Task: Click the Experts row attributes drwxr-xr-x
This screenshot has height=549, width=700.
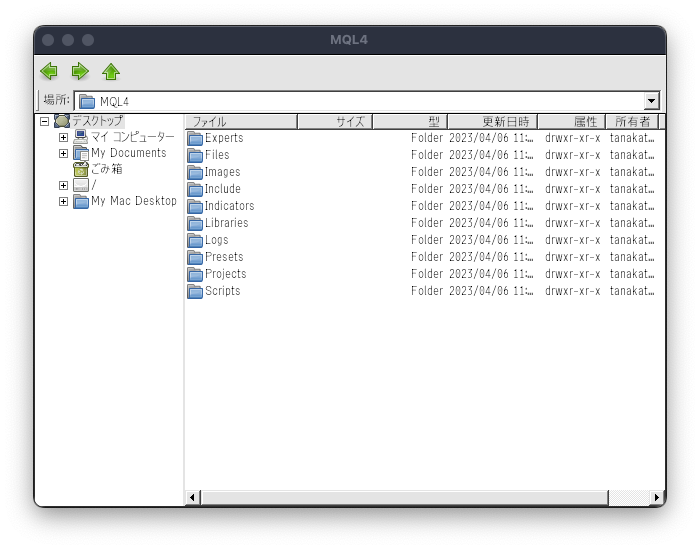Action: click(572, 138)
